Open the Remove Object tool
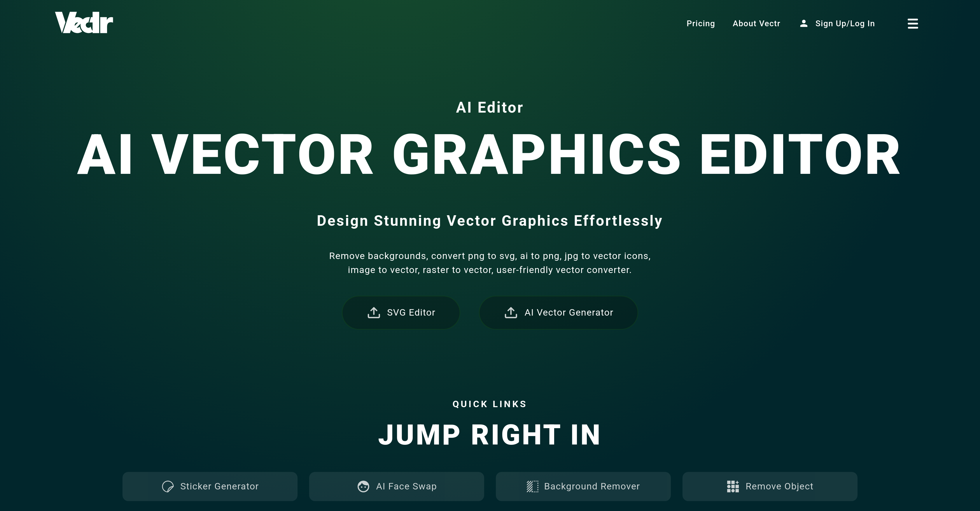980x511 pixels. pos(770,486)
